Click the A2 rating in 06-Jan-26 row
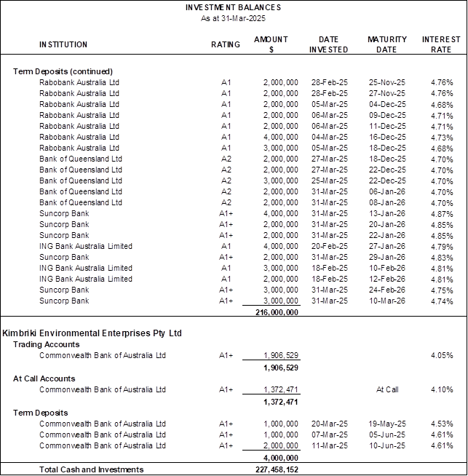This screenshot has height=476, width=468. [226, 192]
